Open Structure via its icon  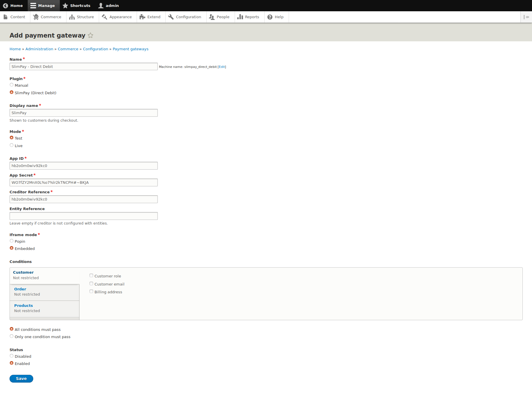72,17
